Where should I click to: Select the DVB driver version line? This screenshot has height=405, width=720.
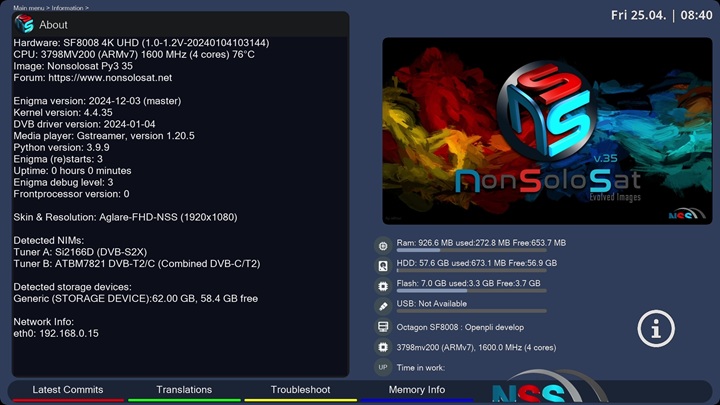pos(84,124)
